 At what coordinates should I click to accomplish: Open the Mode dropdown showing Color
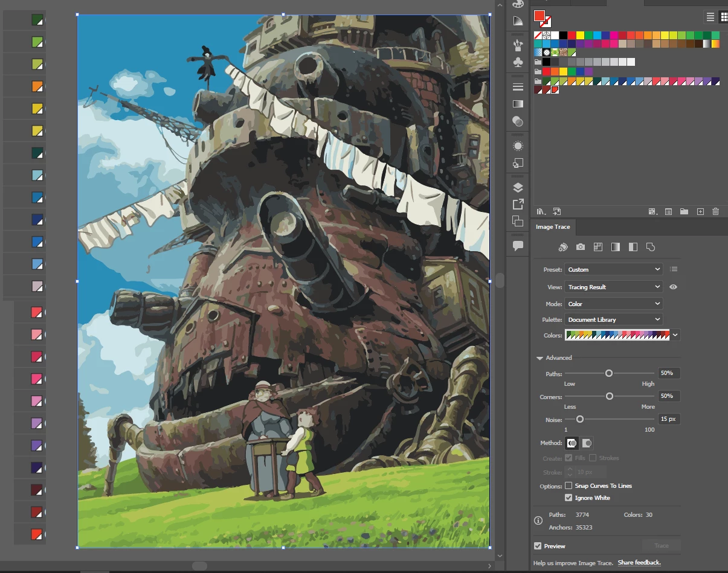[x=614, y=304]
